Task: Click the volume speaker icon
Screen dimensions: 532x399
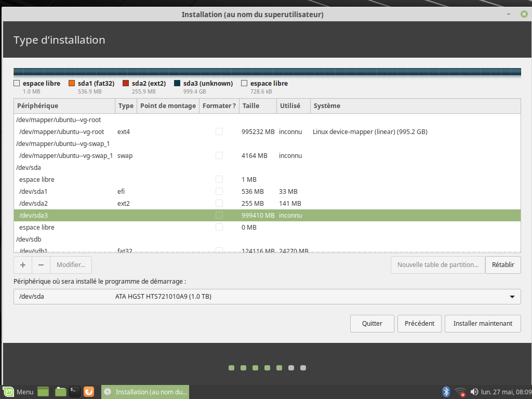Action: 474,392
